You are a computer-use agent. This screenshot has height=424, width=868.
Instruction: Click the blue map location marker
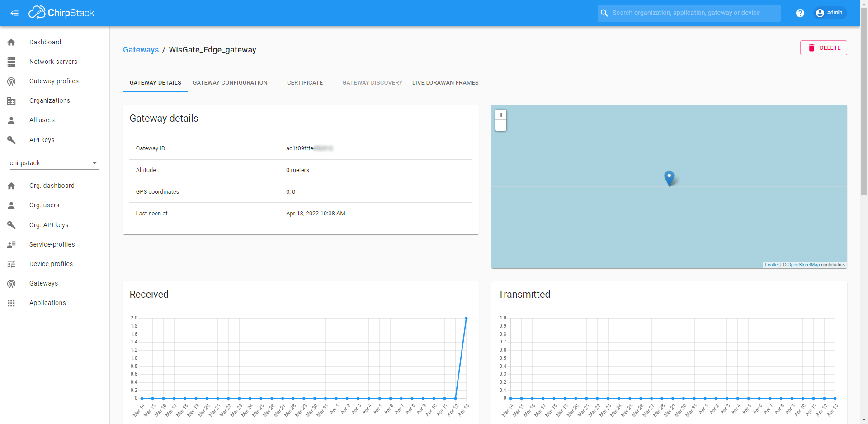click(669, 177)
